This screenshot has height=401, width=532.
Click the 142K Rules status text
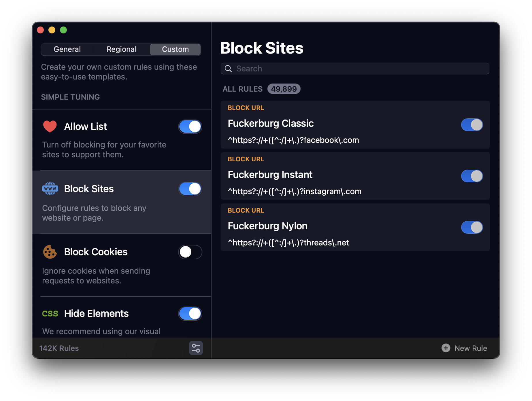59,348
